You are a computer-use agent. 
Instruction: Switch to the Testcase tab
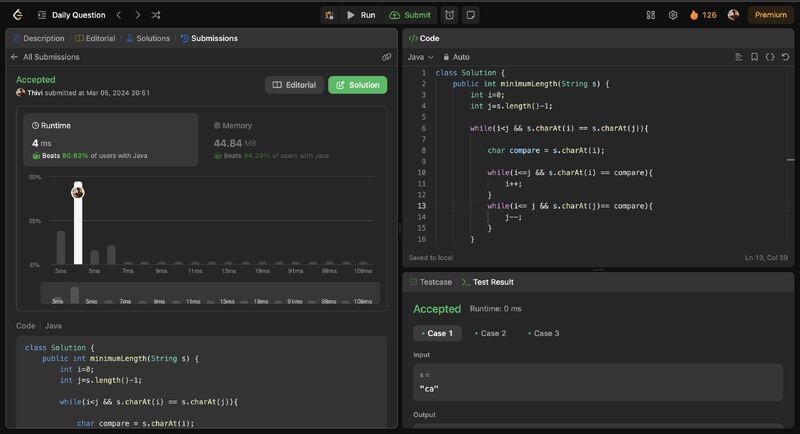point(435,282)
